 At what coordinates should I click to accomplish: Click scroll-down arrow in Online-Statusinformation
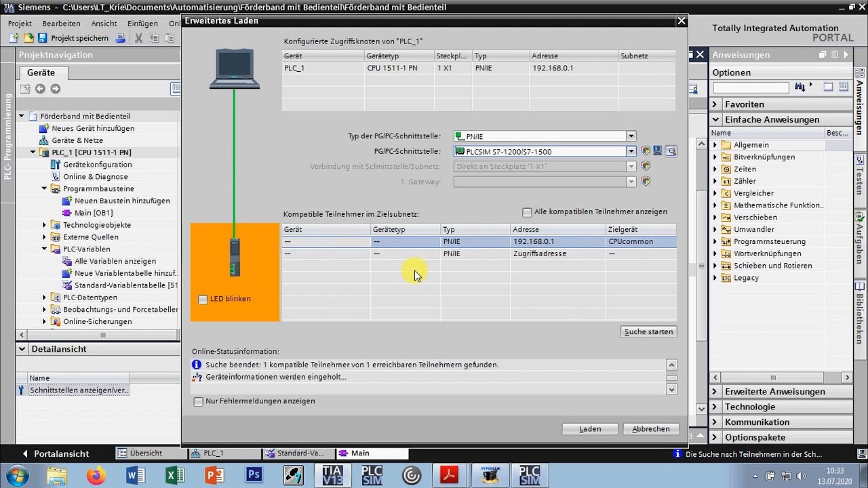671,390
